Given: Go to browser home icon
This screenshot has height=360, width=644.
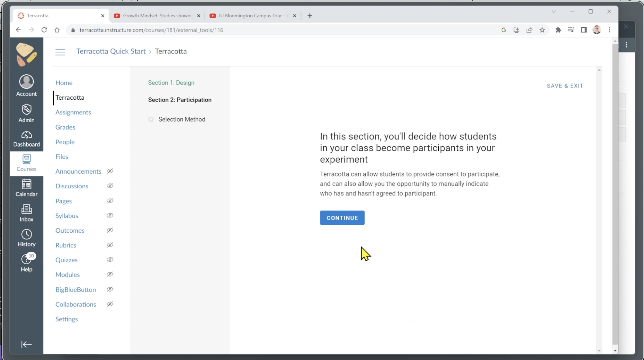Looking at the screenshot, I should tap(57, 30).
